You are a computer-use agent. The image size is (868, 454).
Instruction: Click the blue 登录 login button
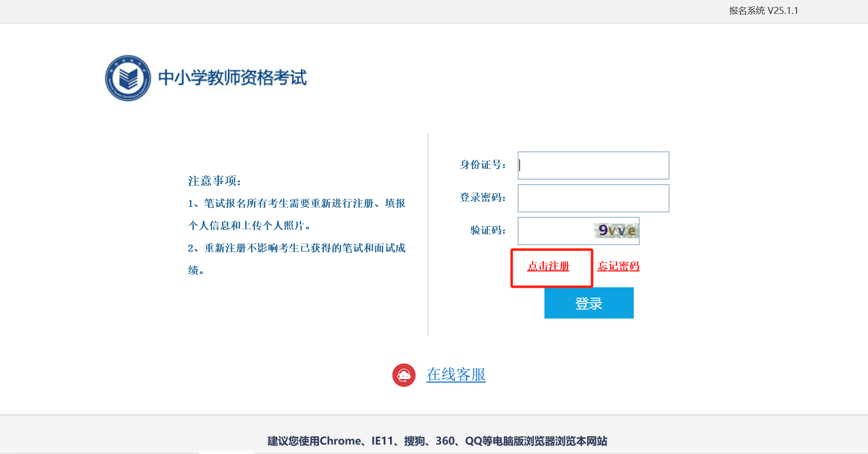pyautogui.click(x=589, y=303)
